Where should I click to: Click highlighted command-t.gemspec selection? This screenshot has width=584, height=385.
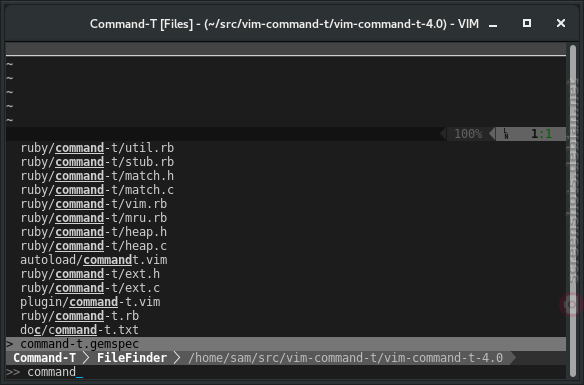click(286, 344)
